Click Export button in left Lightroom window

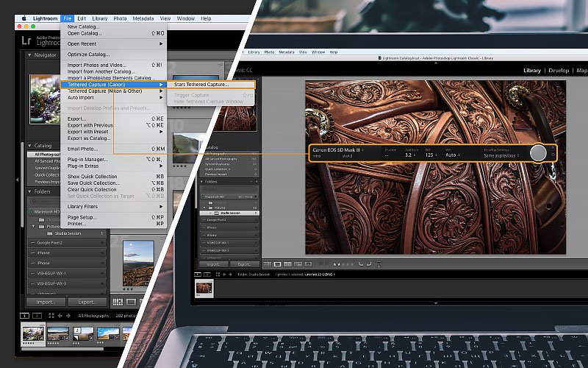87,302
